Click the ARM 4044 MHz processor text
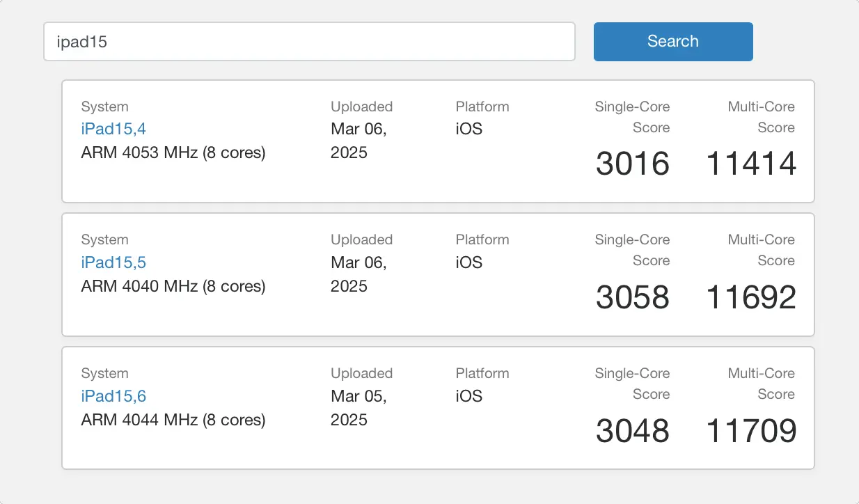Screen dimensions: 859x504 point(173,420)
